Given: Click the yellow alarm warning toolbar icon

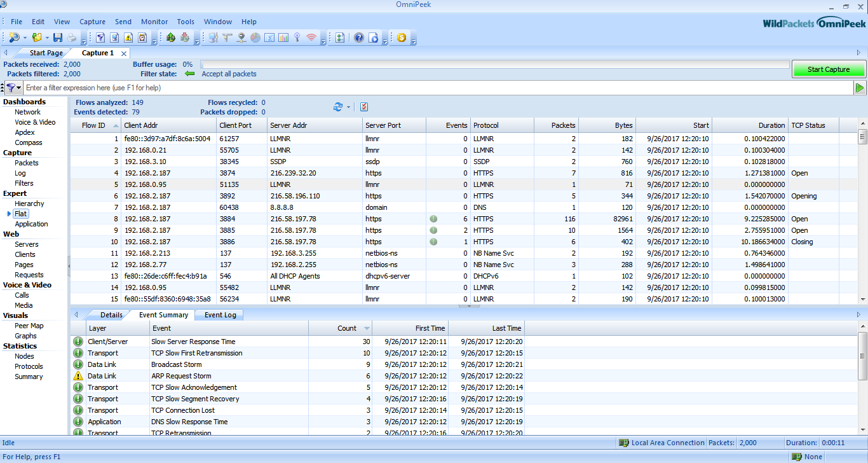Looking at the screenshot, I should (x=128, y=38).
